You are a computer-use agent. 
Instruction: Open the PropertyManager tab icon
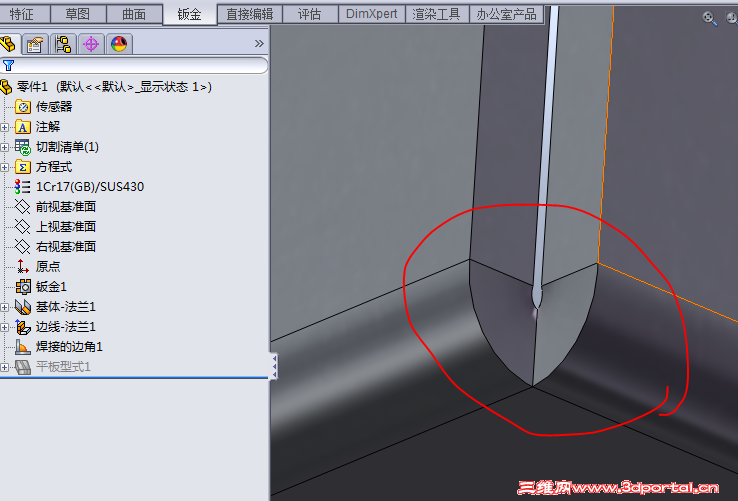pos(35,44)
